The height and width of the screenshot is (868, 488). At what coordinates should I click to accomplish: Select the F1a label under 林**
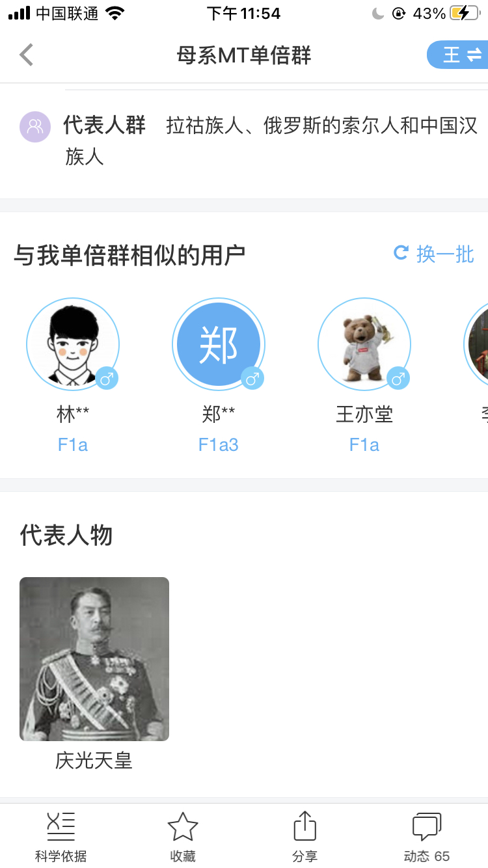tap(73, 445)
